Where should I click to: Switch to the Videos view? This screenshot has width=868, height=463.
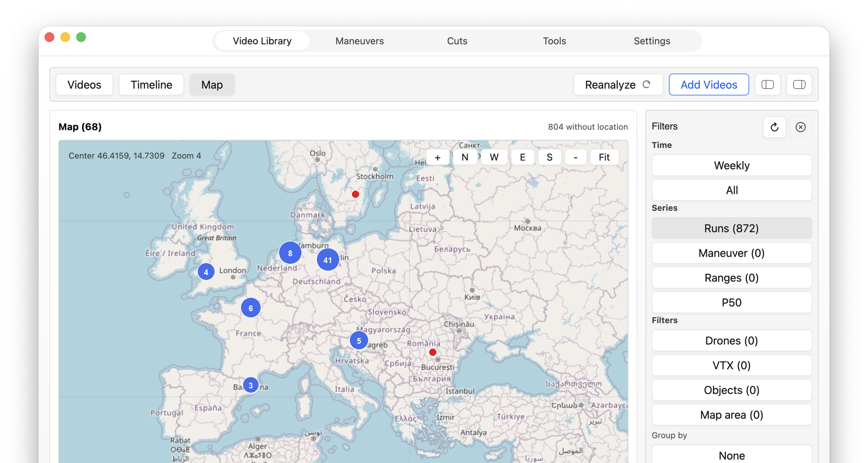point(84,85)
